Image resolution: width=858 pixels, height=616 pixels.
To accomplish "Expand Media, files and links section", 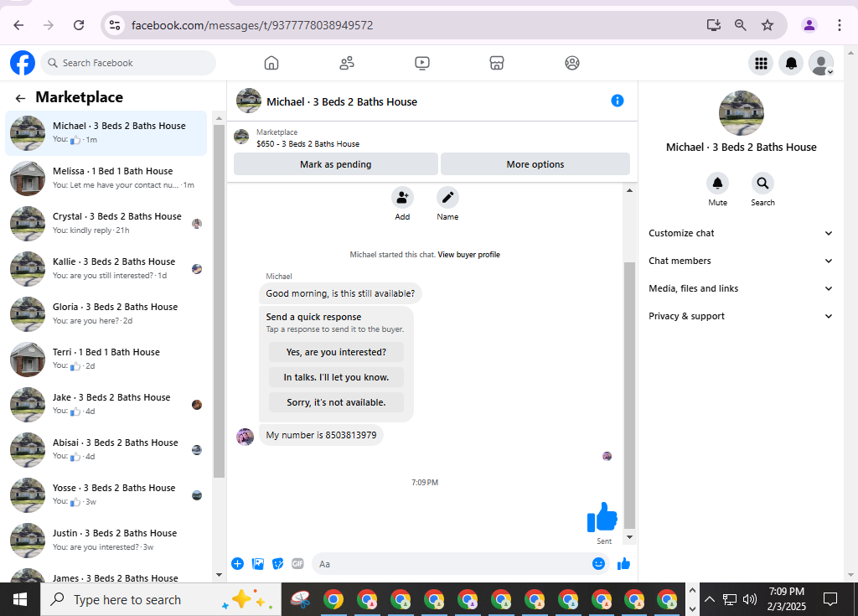I will coord(741,288).
